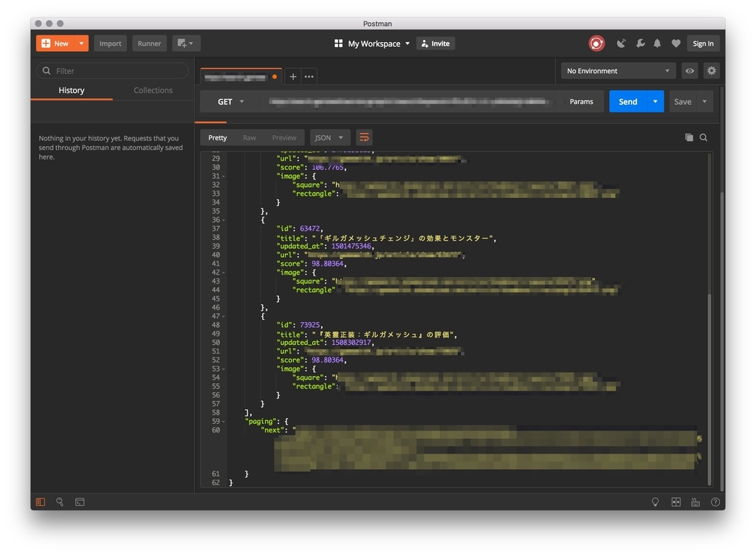Viewport: 756px width, 554px height.
Task: Open the notifications bell
Action: click(x=657, y=44)
